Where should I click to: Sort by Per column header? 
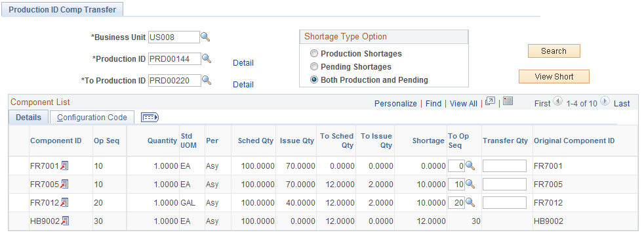212,141
